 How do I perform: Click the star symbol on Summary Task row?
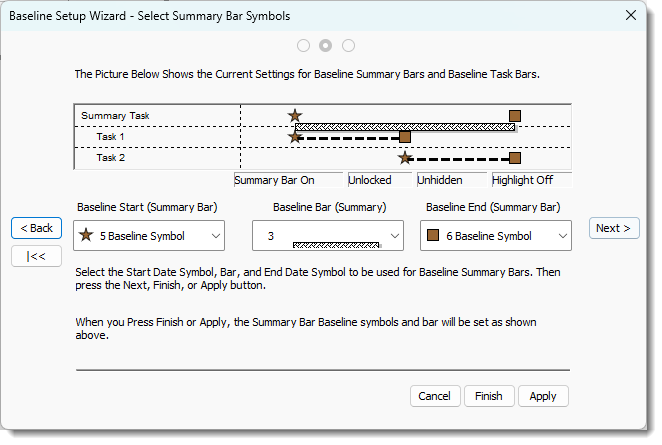click(x=294, y=116)
